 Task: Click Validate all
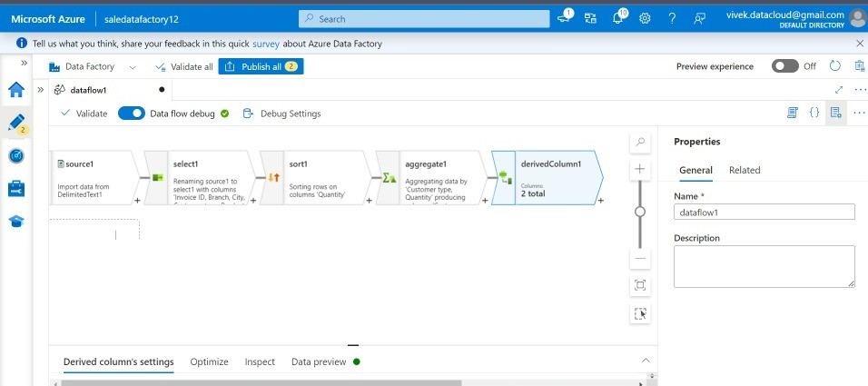[184, 66]
